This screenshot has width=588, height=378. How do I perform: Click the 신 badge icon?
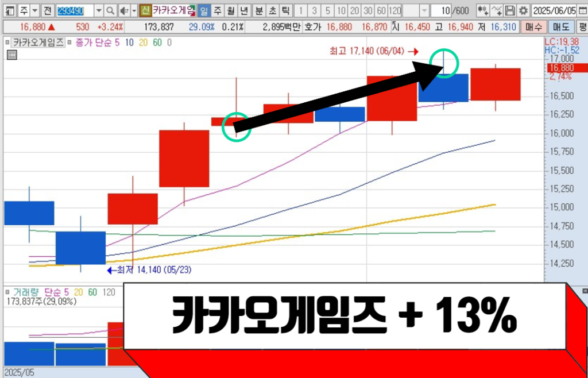click(x=145, y=11)
